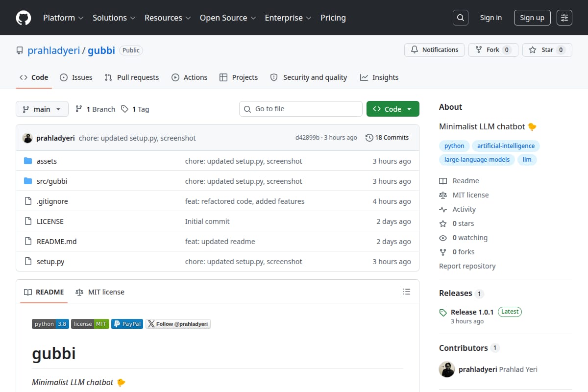Viewport: 588px width, 392px height.
Task: Click the scales icon beside MIT license
Action: [x=443, y=195]
